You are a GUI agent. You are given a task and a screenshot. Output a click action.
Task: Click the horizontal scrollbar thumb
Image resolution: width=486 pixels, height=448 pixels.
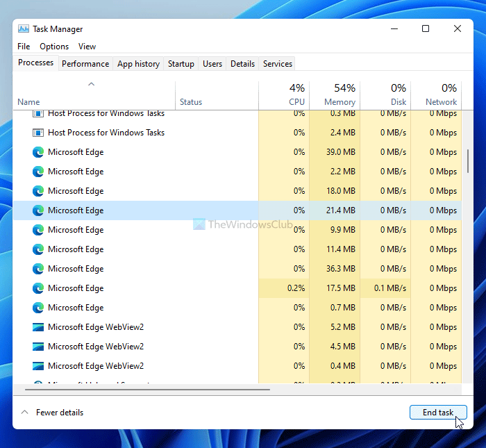(x=147, y=390)
